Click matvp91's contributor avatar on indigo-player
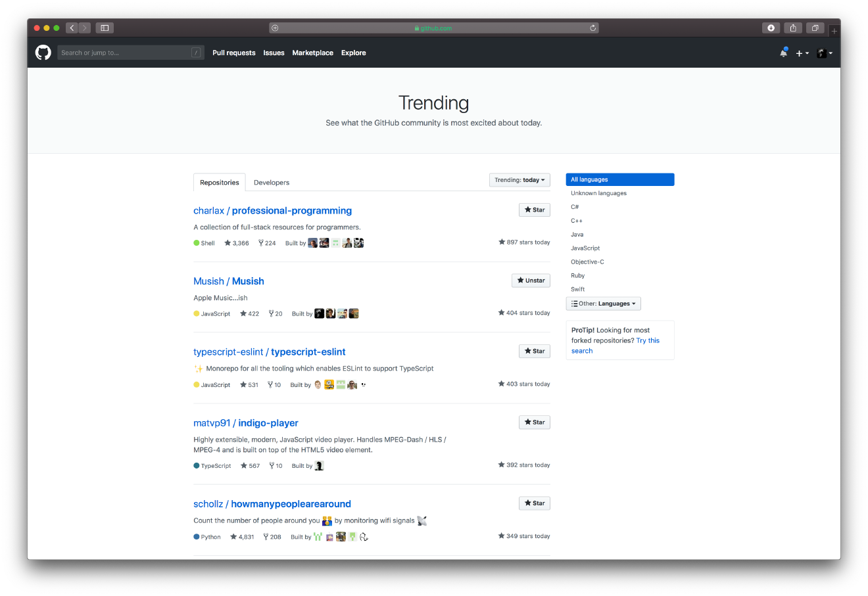The width and height of the screenshot is (868, 596). pos(319,465)
